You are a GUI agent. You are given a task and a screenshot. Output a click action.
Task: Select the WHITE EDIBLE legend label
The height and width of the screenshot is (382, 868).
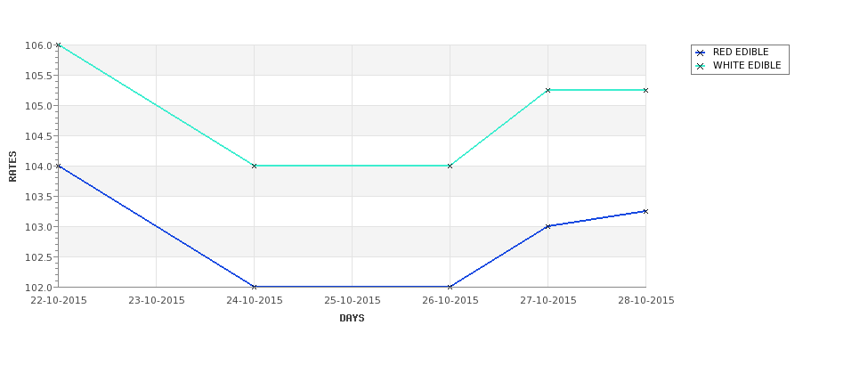pos(747,65)
